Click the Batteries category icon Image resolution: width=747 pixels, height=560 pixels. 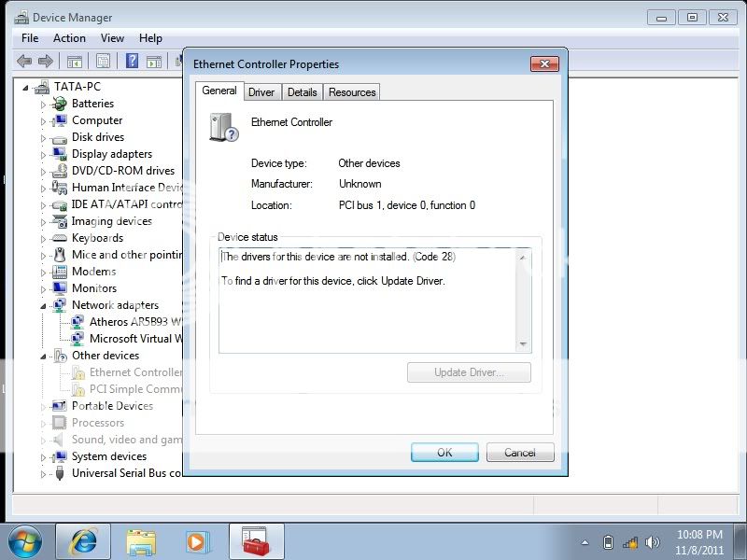coord(60,104)
